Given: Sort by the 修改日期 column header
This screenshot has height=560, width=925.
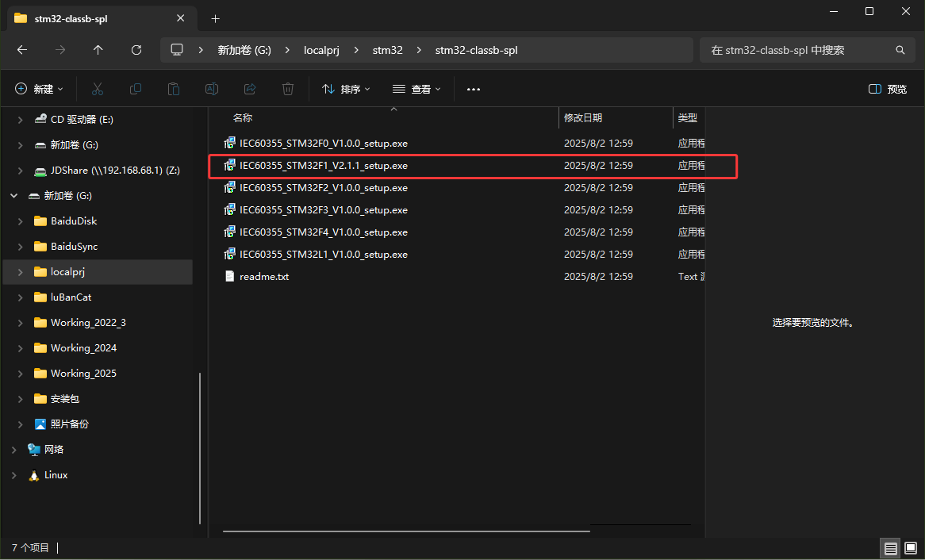Looking at the screenshot, I should click(583, 118).
